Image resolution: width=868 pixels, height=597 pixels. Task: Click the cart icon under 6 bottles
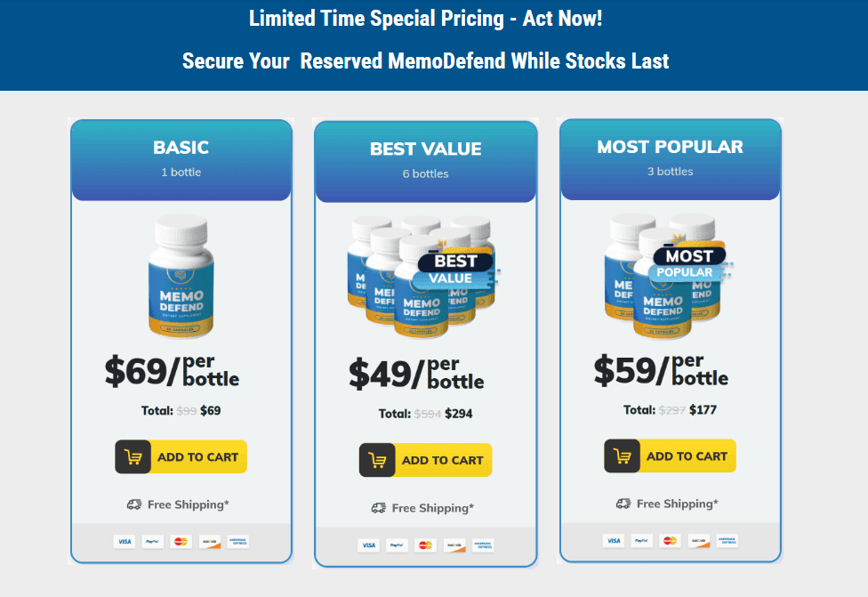[x=377, y=460]
